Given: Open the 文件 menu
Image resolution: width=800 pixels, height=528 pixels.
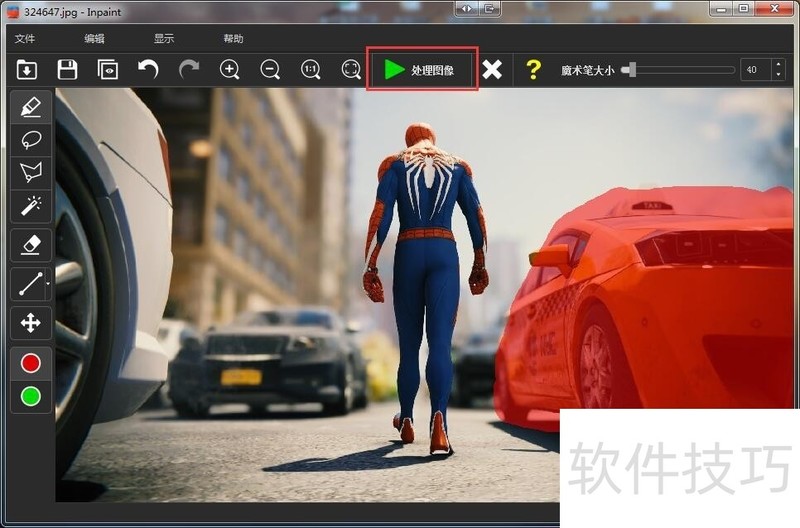Looking at the screenshot, I should (25, 39).
